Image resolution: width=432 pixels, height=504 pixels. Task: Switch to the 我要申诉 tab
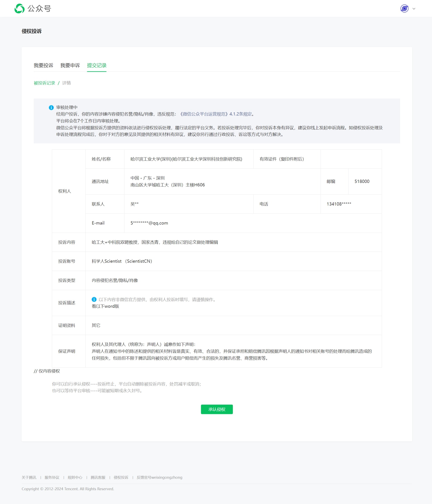[x=70, y=65]
